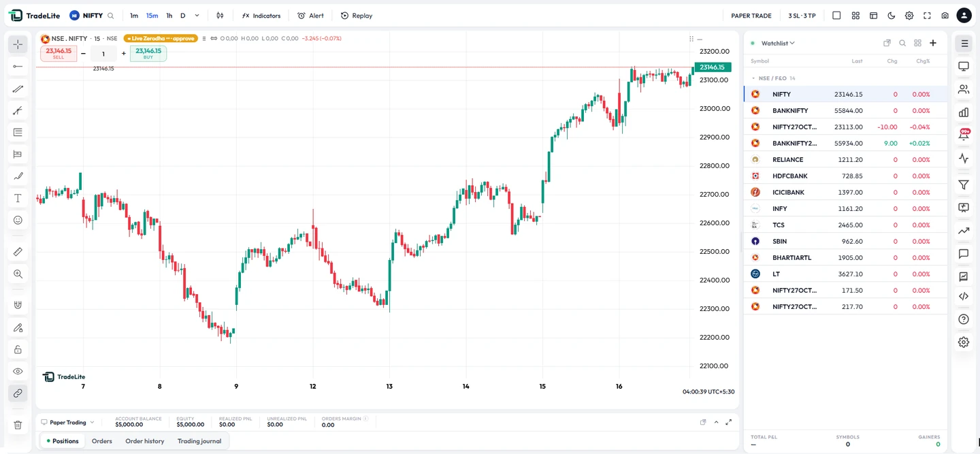Open the sidebar settings gear at bottom

(964, 342)
